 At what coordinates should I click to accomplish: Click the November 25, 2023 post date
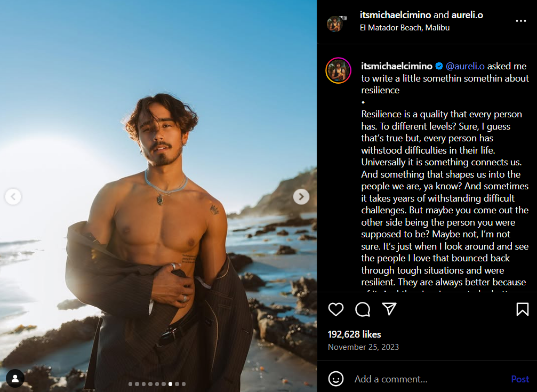click(363, 347)
